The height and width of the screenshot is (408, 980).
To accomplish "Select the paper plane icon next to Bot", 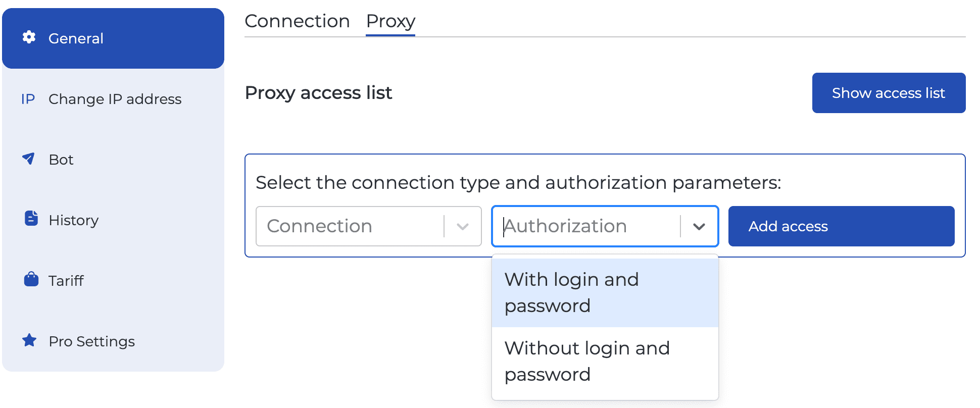I will [29, 159].
